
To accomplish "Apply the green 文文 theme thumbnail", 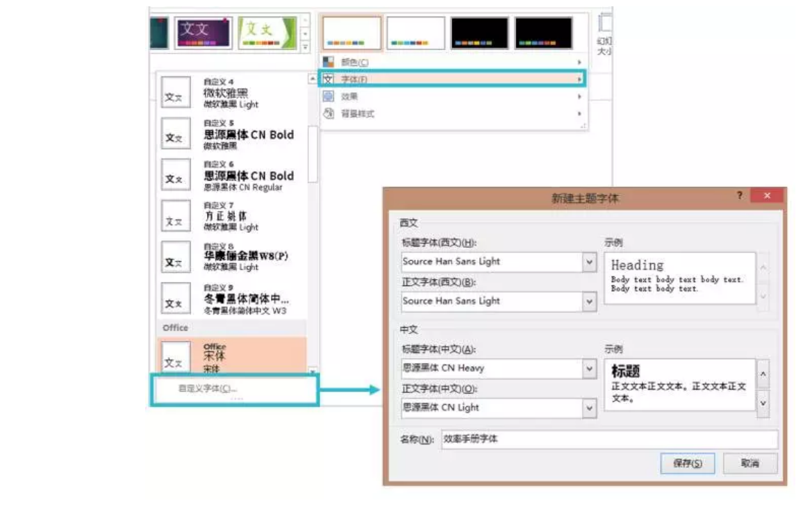I will point(267,33).
